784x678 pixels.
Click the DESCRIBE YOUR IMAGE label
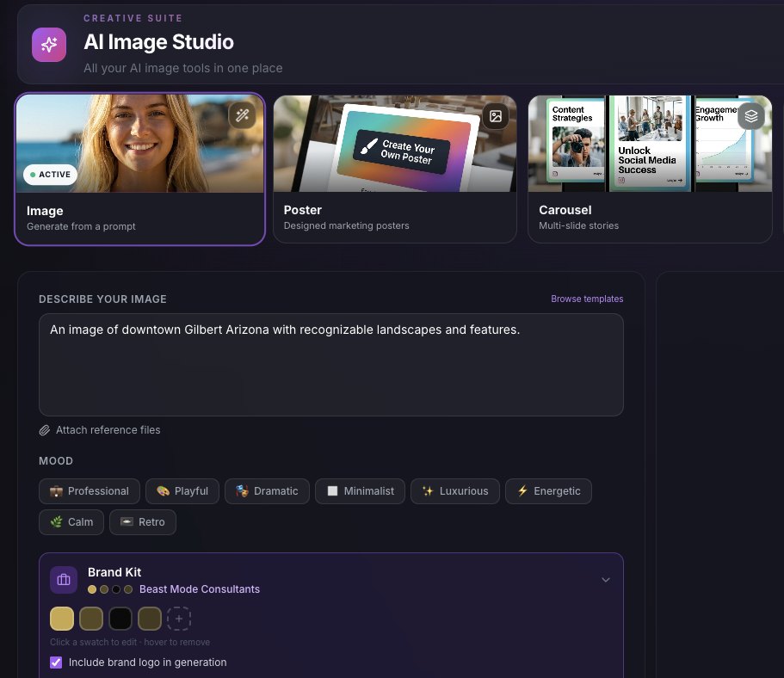[x=103, y=299]
